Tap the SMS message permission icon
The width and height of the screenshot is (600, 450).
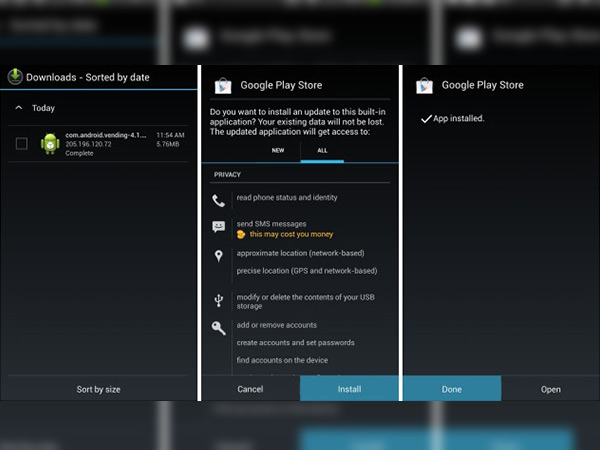218,227
